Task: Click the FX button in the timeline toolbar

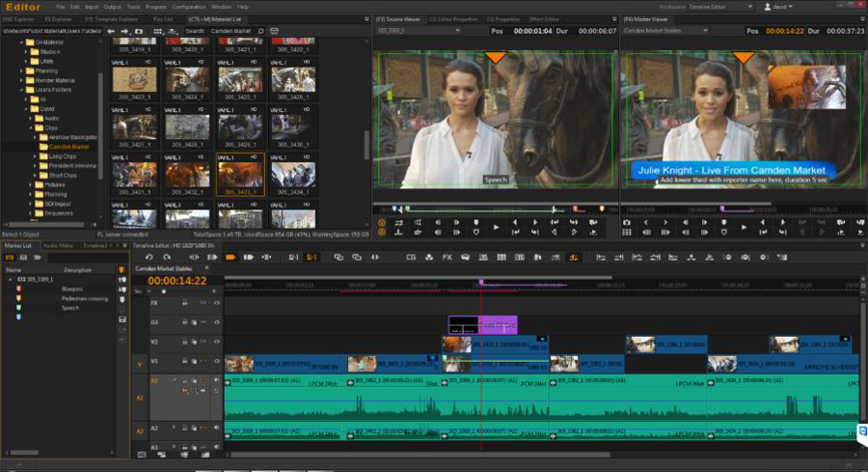Action: tap(447, 257)
